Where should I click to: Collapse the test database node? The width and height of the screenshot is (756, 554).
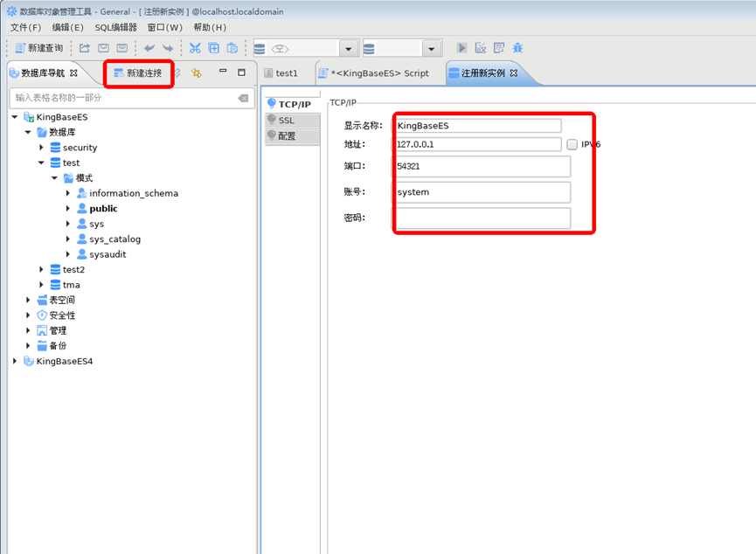[x=41, y=163]
